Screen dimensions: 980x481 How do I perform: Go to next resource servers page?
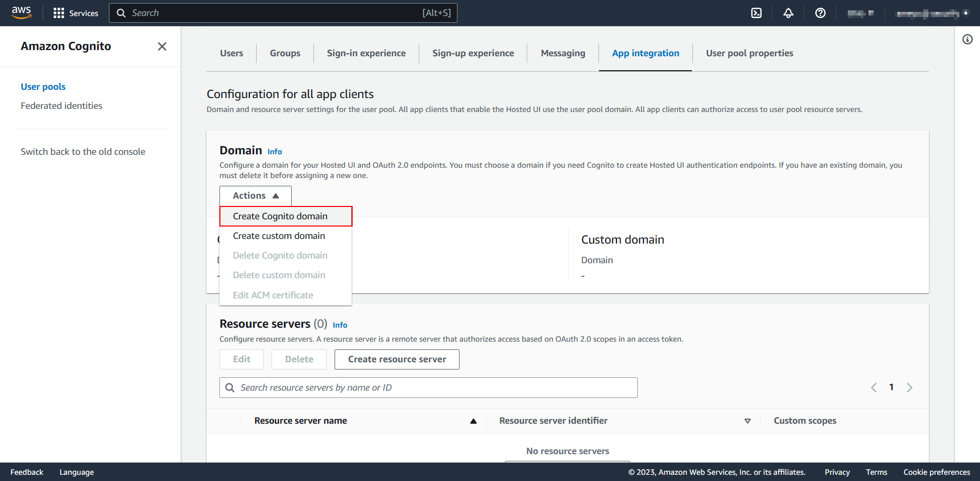(x=910, y=388)
